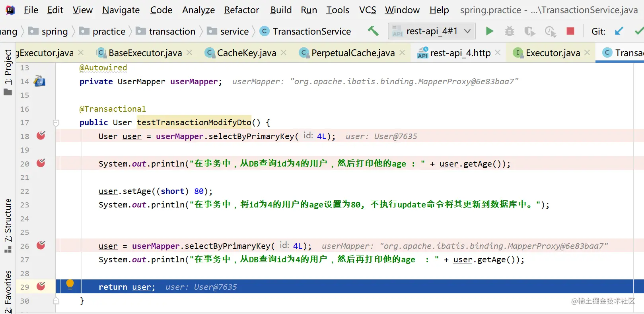Select the TransactionService breadcrumb class
The width and height of the screenshot is (644, 314).
pyautogui.click(x=305, y=31)
